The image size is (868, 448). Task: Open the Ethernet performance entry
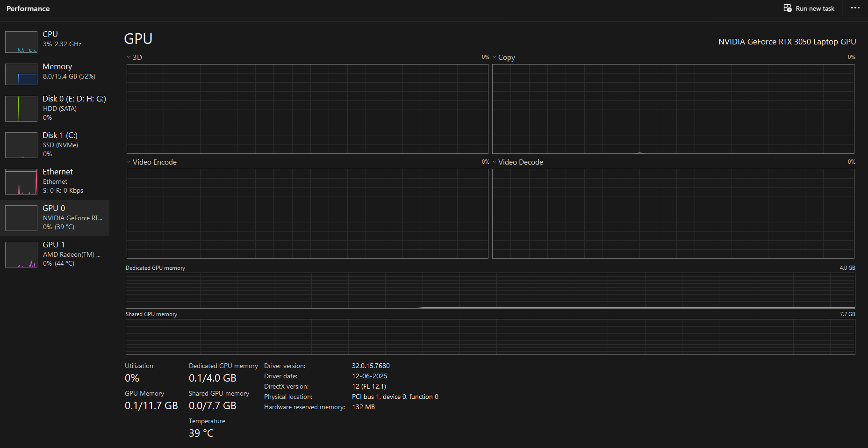(55, 181)
